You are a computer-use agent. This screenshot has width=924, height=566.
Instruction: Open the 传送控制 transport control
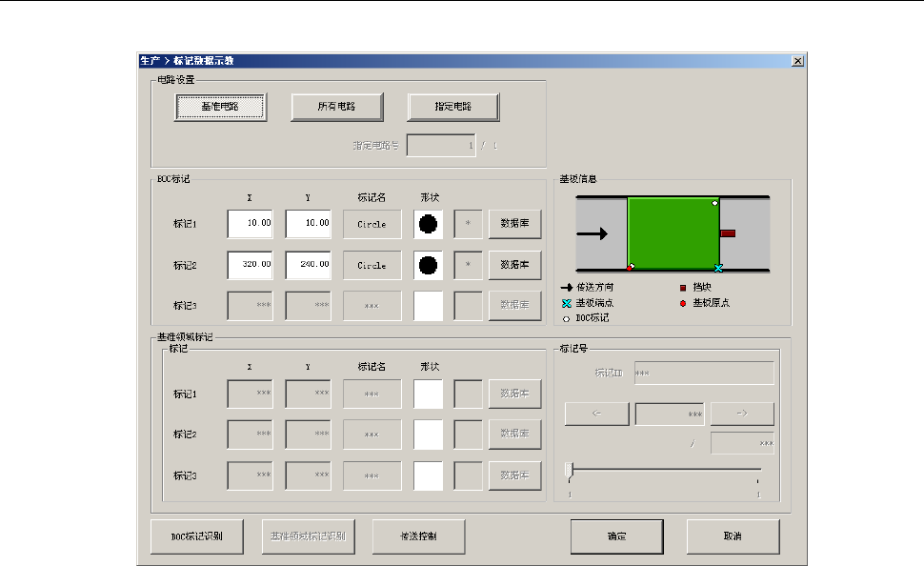point(418,536)
